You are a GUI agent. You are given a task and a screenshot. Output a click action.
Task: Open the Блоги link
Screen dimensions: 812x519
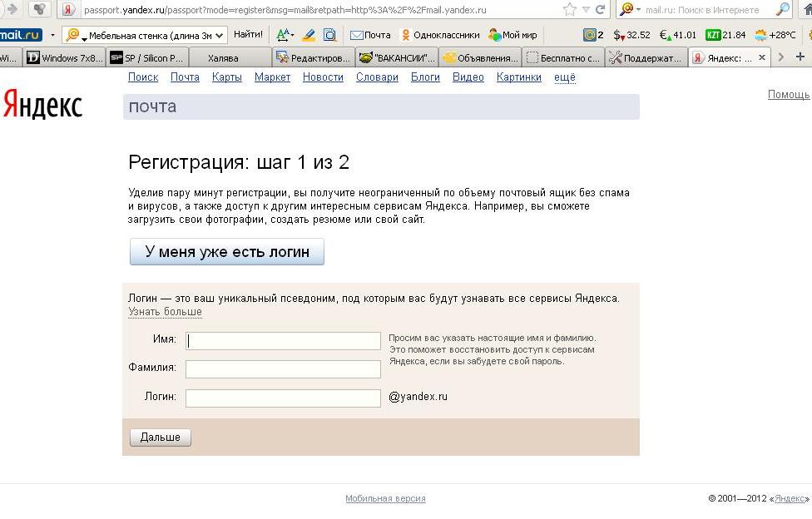click(x=425, y=77)
